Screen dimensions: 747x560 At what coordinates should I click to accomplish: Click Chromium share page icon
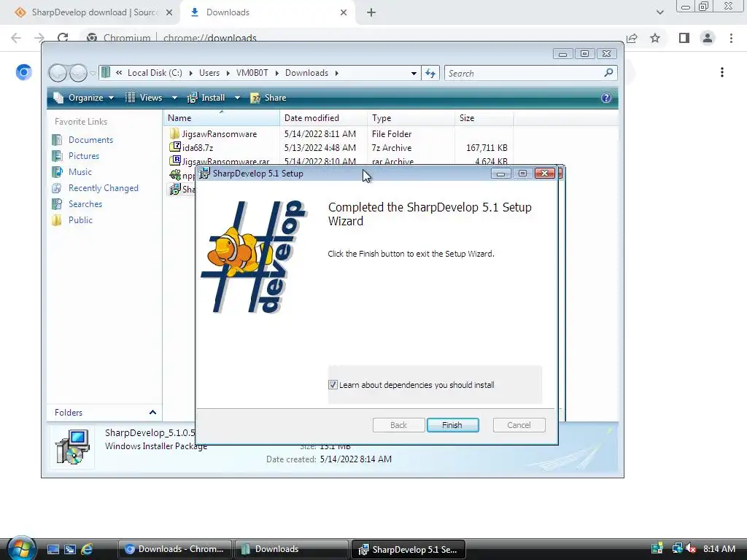[x=632, y=38]
